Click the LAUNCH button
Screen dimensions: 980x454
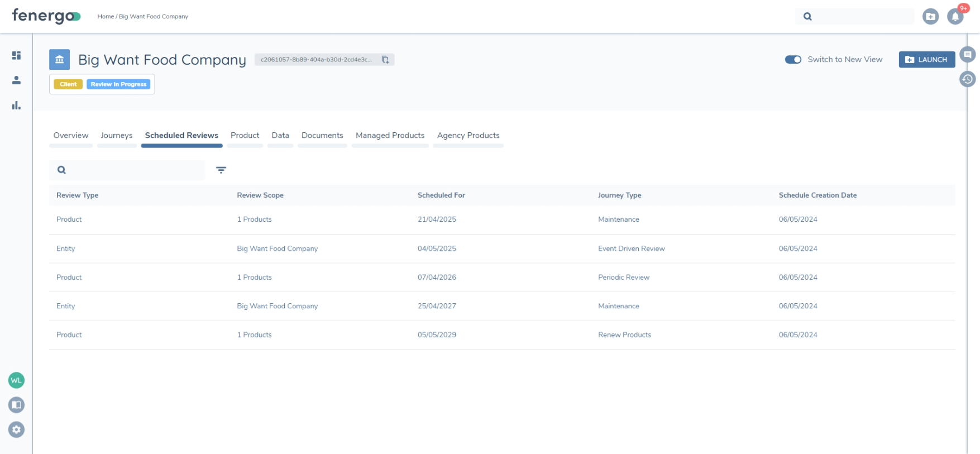[x=926, y=59]
